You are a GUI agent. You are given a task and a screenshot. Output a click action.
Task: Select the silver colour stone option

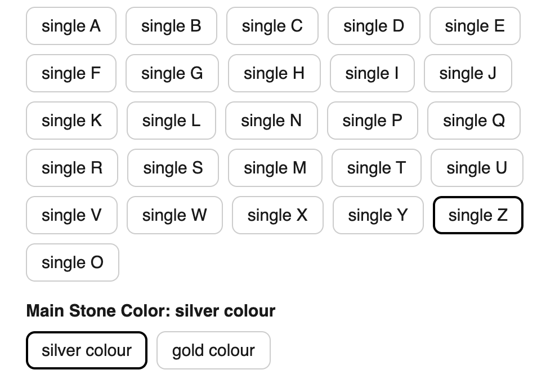click(86, 350)
